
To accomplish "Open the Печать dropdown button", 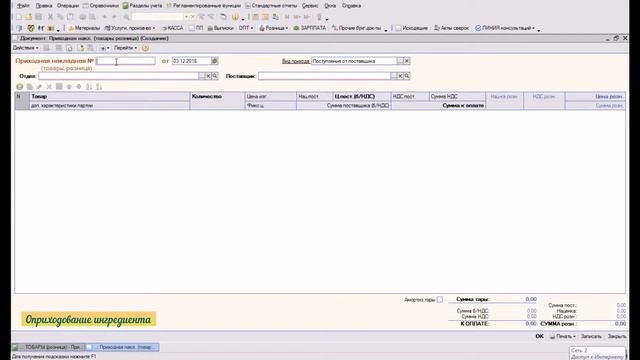I will tap(563, 336).
